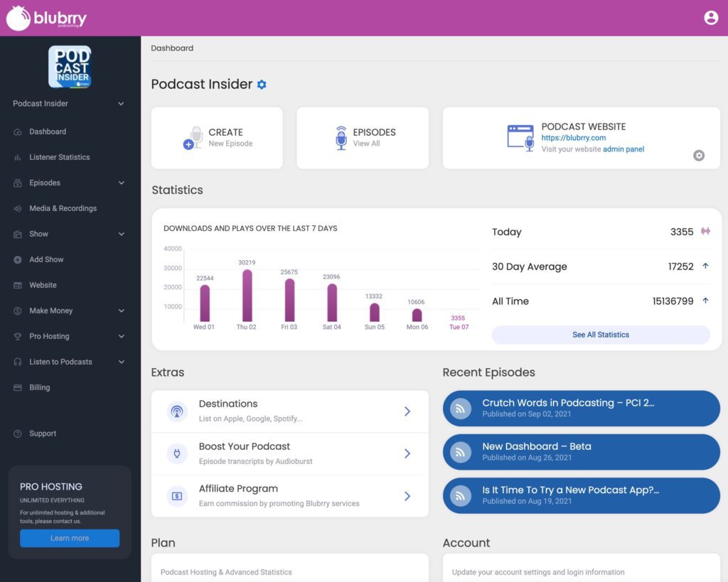Click the Website icon in sidebar
This screenshot has height=582, width=728.
(18, 285)
